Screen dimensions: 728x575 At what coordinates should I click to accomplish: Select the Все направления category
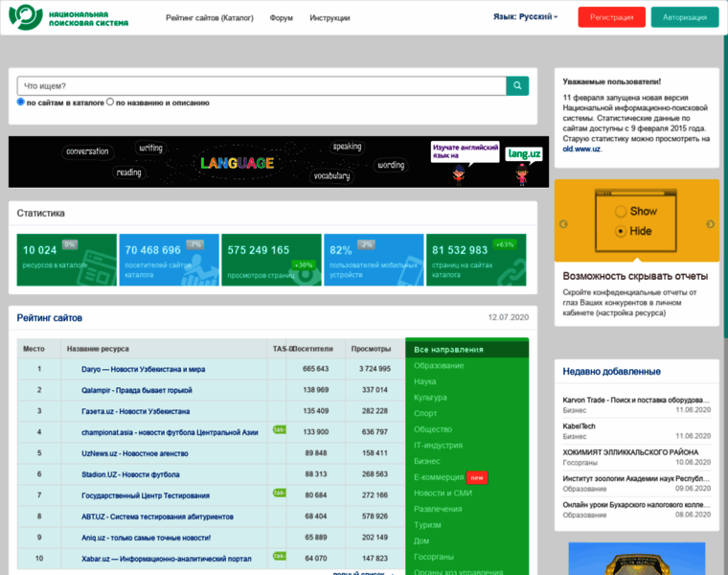point(467,349)
